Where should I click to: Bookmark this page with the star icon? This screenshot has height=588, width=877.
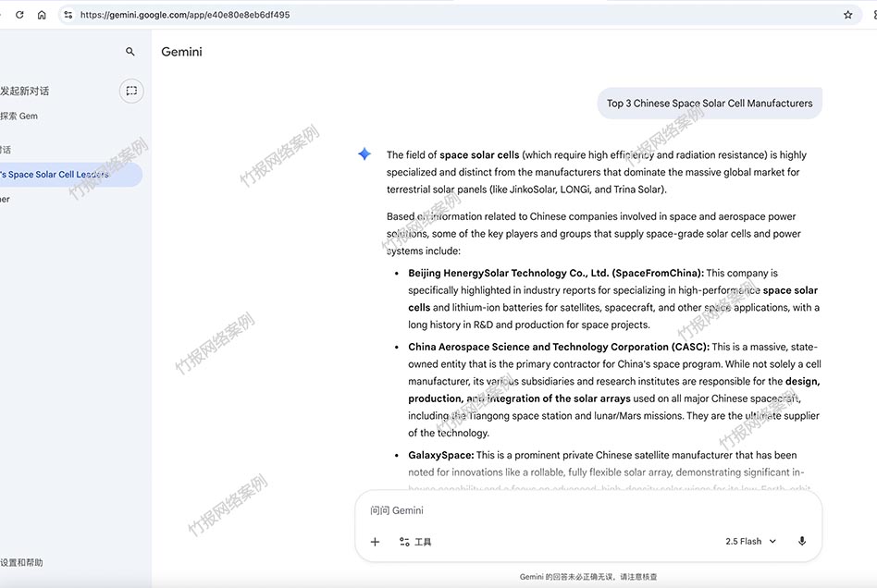click(848, 15)
